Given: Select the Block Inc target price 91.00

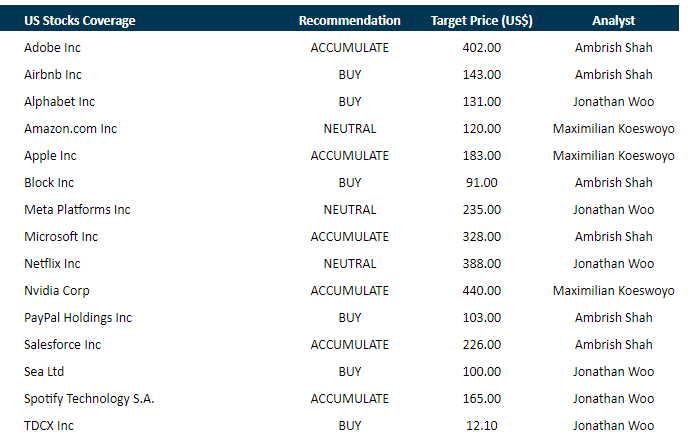Looking at the screenshot, I should click(481, 182).
